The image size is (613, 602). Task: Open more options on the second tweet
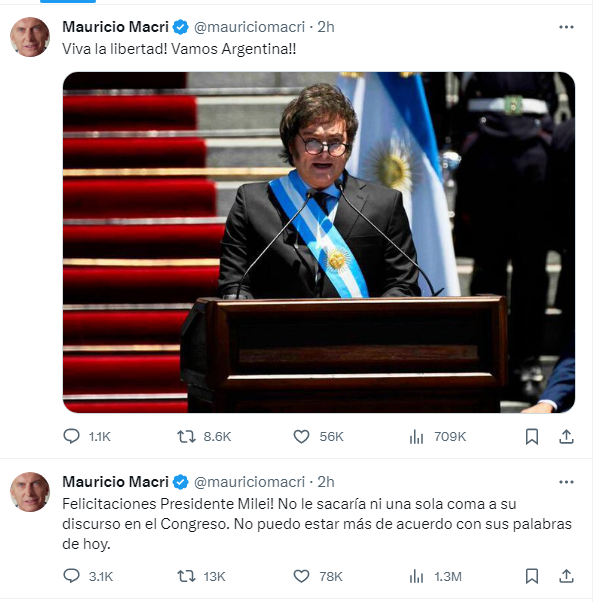pyautogui.click(x=567, y=481)
